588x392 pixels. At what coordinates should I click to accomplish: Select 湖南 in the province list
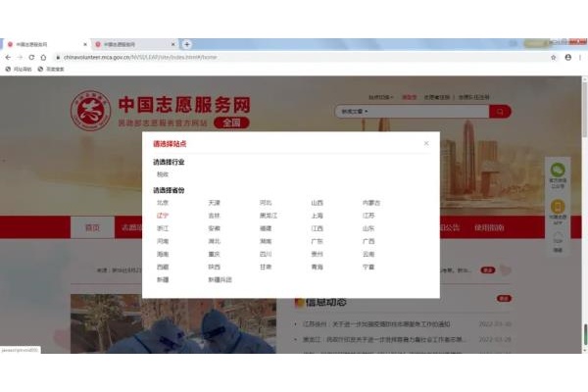[x=266, y=241]
